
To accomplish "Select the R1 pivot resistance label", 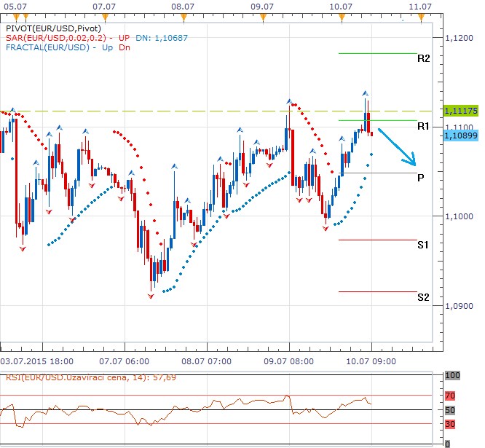I will point(423,126).
